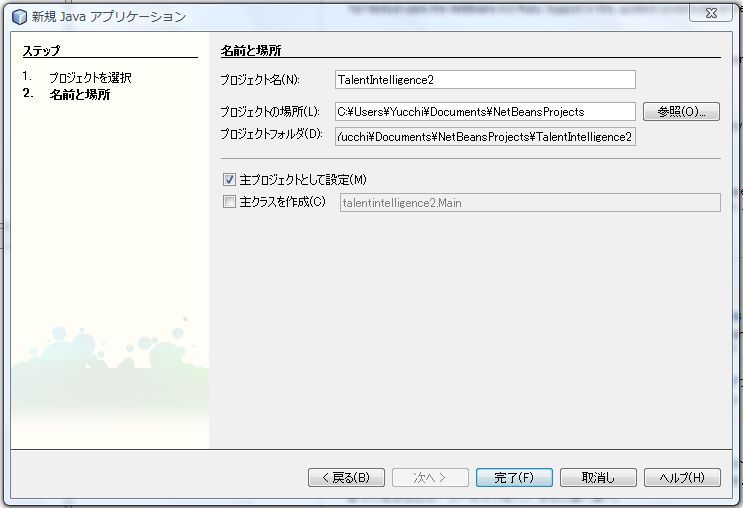Click the ステップ heading in left panel
Image resolution: width=743 pixels, height=508 pixels.
coord(41,51)
